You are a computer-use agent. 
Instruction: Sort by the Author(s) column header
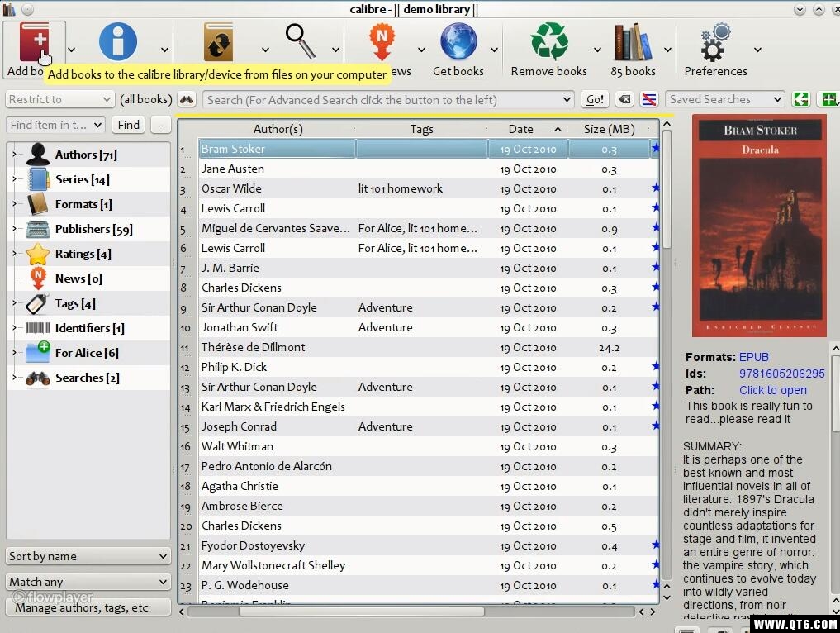click(x=278, y=129)
